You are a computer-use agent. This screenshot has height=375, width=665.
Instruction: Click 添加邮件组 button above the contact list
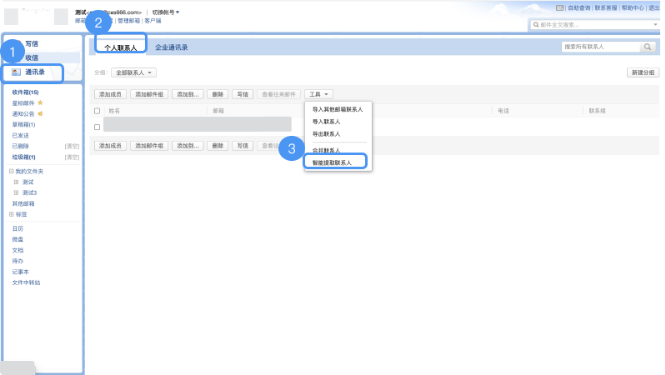[x=149, y=94]
